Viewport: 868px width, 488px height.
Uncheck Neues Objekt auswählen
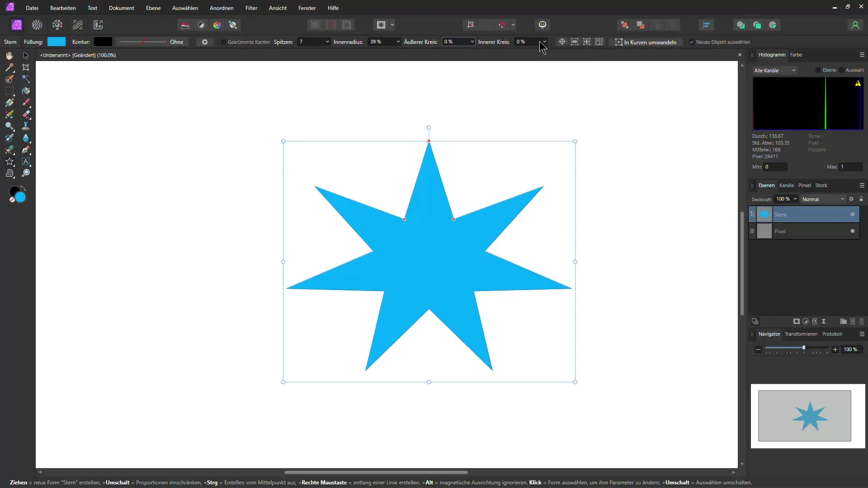click(x=691, y=42)
